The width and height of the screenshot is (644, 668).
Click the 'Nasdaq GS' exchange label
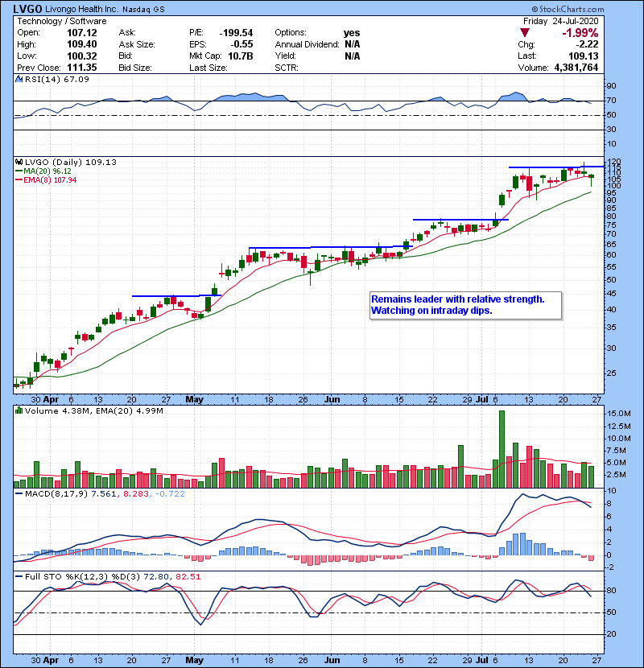143,9
